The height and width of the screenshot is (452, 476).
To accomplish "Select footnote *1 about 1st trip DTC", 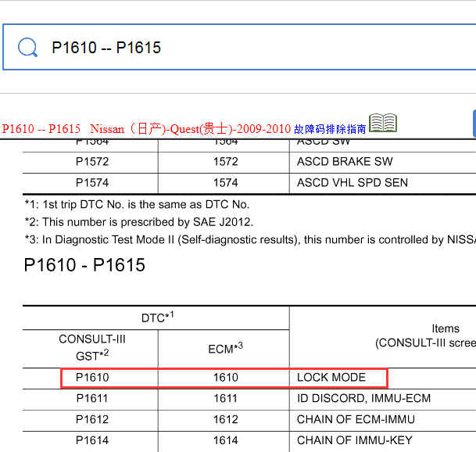I will tap(137, 204).
